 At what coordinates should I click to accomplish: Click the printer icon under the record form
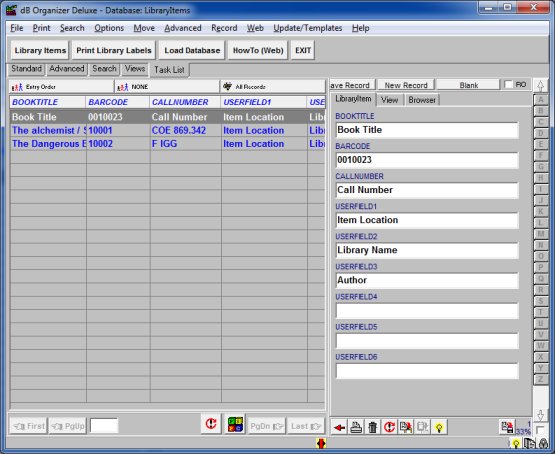356,427
